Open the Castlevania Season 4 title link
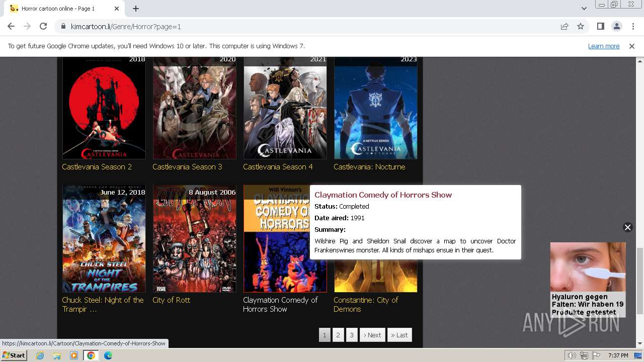 click(x=278, y=167)
